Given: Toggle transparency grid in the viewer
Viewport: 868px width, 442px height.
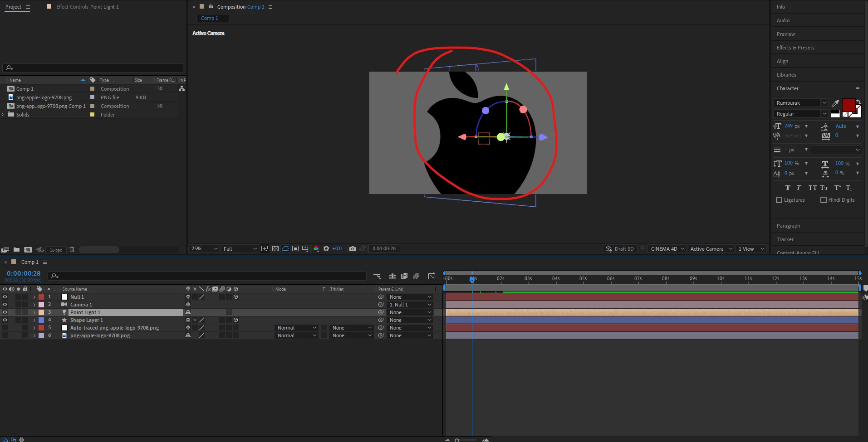Looking at the screenshot, I should pyautogui.click(x=275, y=249).
